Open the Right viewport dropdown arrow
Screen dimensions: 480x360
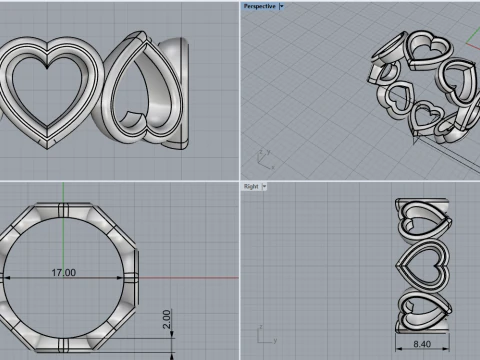click(264, 187)
